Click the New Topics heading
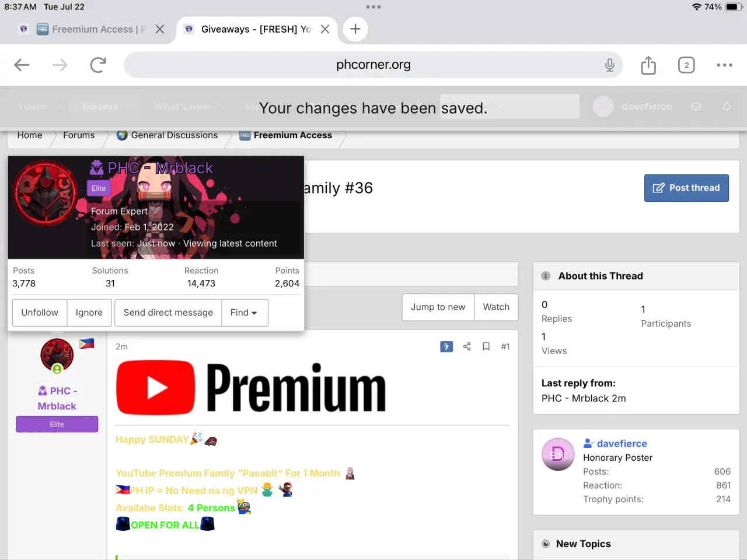Screen dimensions: 747x560 pos(584,544)
